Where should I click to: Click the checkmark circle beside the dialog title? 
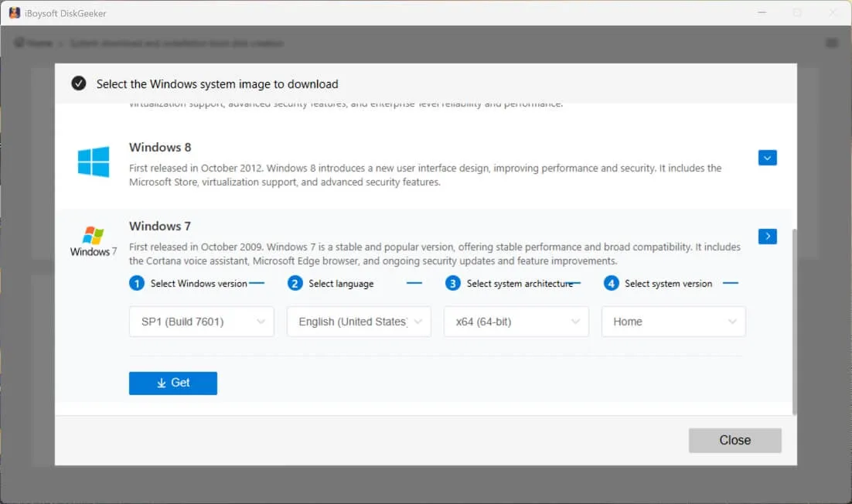coord(78,83)
